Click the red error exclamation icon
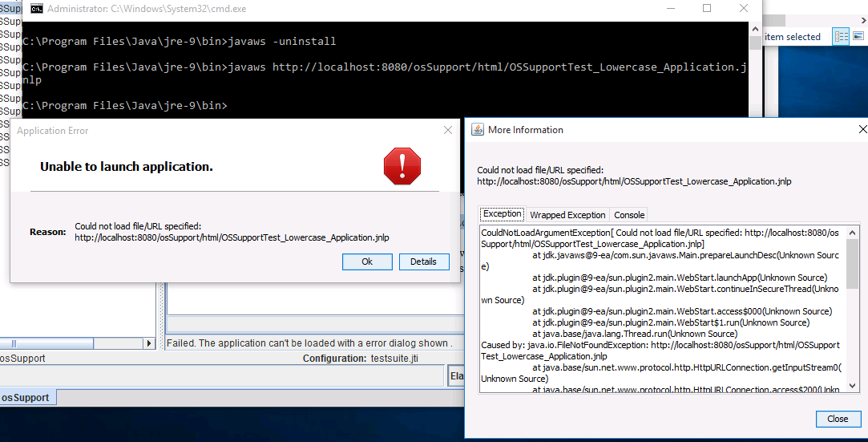The height and width of the screenshot is (442, 868). tap(402, 165)
